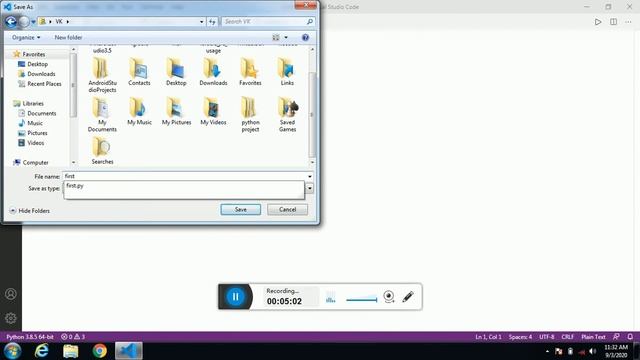Open More Actions ellipsis in VS Code

pyautogui.click(x=629, y=22)
